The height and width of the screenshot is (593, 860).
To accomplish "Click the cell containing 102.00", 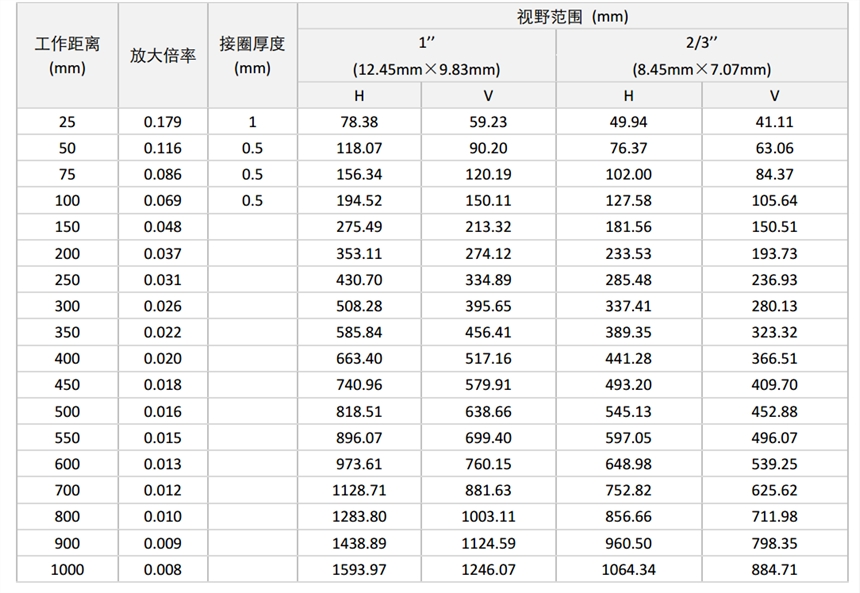I will pyautogui.click(x=628, y=175).
